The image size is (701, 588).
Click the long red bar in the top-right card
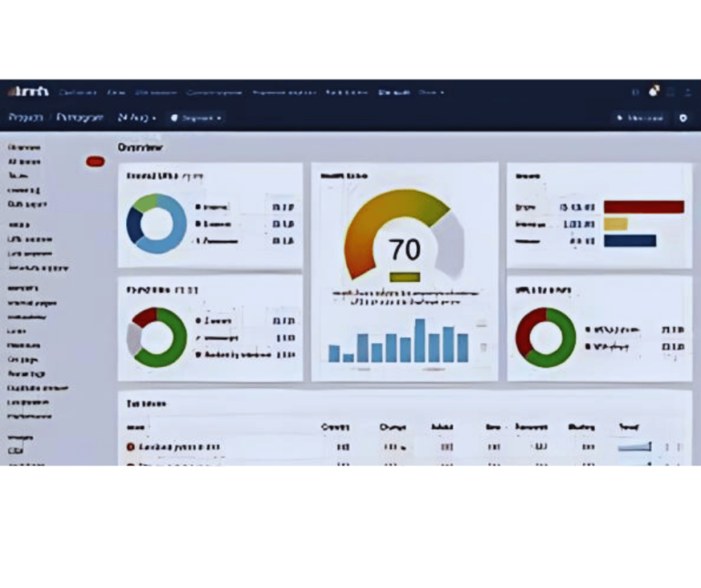pos(643,207)
